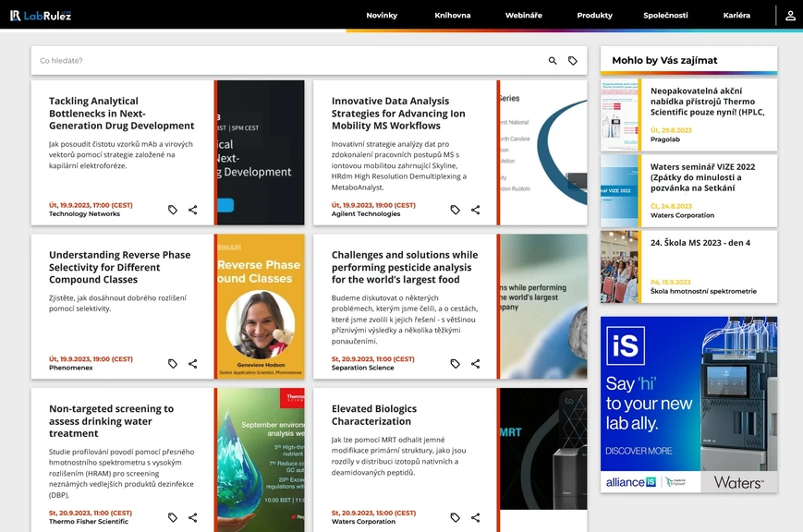Share the pesticide analysis challenges webinar

click(475, 364)
